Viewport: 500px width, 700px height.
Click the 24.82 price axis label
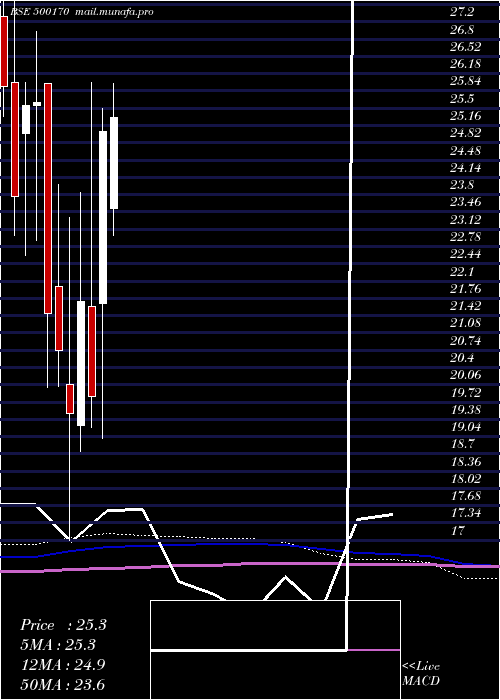pyautogui.click(x=465, y=133)
